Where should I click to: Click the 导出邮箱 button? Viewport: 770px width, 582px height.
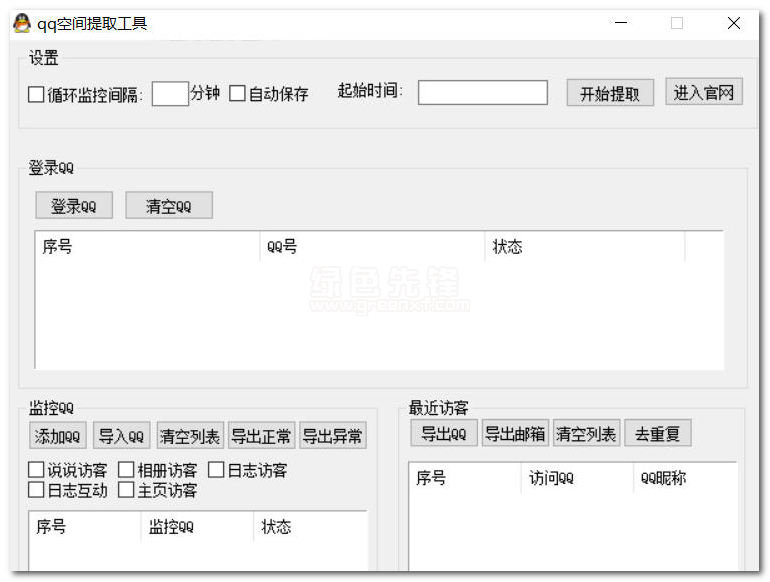[515, 433]
